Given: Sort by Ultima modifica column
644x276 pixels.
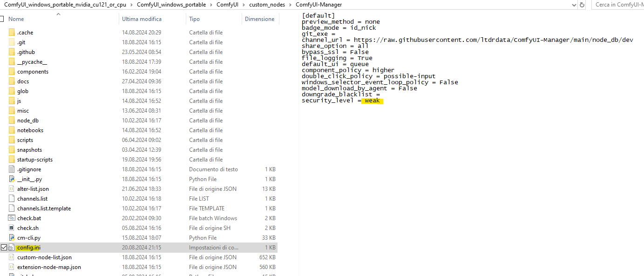Looking at the screenshot, I should pos(142,19).
